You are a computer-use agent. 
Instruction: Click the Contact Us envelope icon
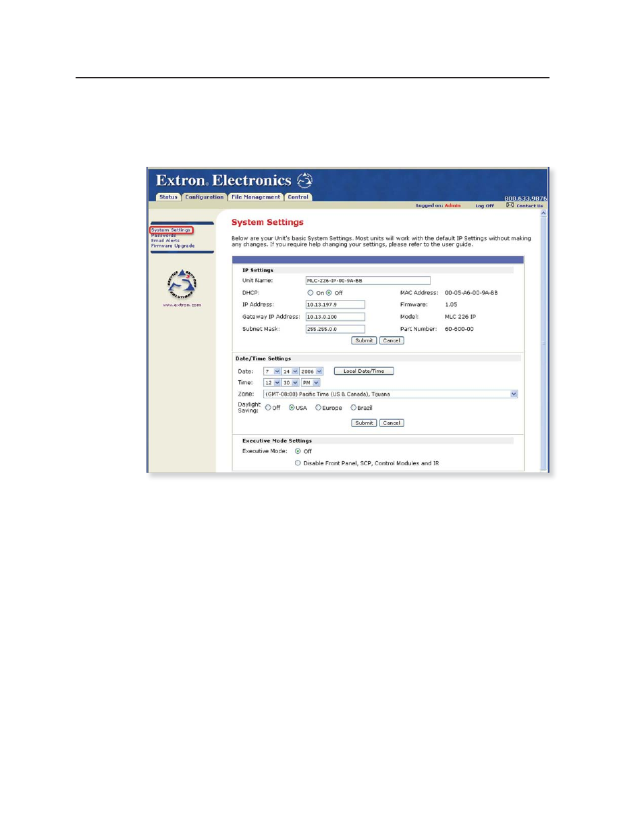pyautogui.click(x=510, y=205)
